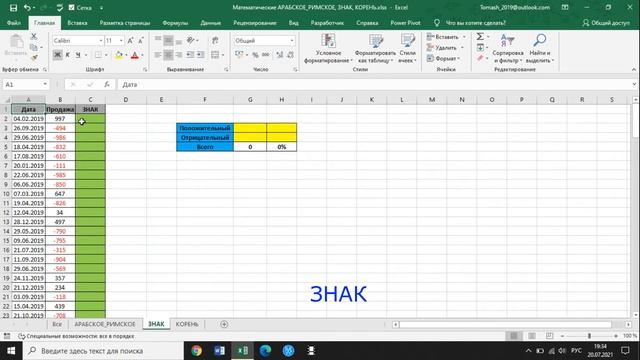
Task: Open Chrome from the taskbar
Action: click(x=197, y=351)
